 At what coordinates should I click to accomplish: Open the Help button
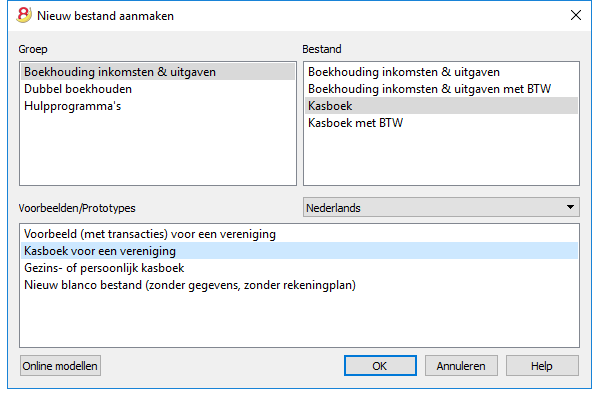(x=542, y=366)
